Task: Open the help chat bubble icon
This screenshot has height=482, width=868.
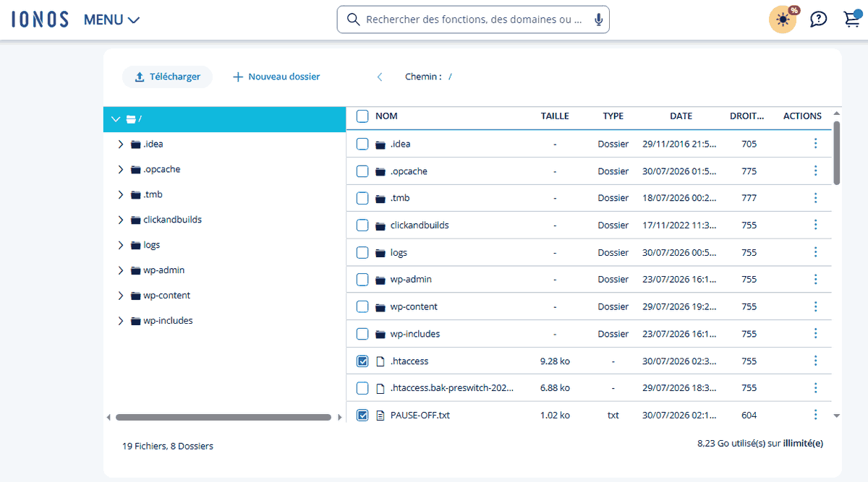Action: 818,20
